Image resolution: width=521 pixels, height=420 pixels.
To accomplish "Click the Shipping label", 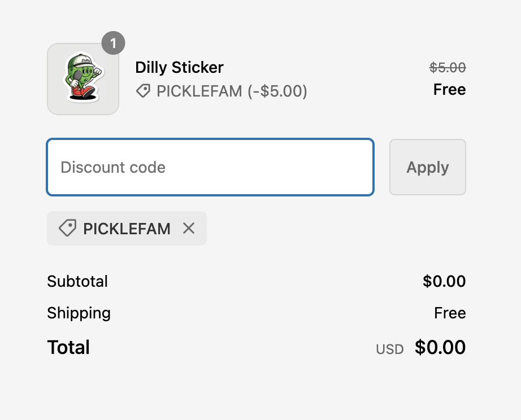I will point(79,313).
